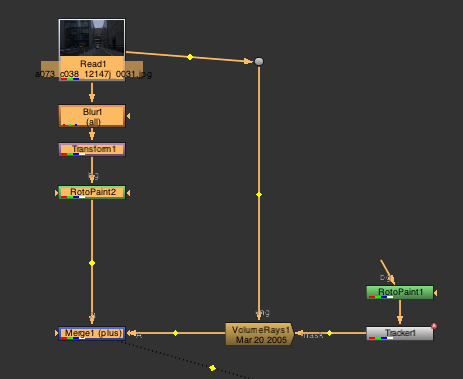Image resolution: width=463 pixels, height=379 pixels.
Task: Click the Tracker1 red error indicator
Action: click(434, 326)
